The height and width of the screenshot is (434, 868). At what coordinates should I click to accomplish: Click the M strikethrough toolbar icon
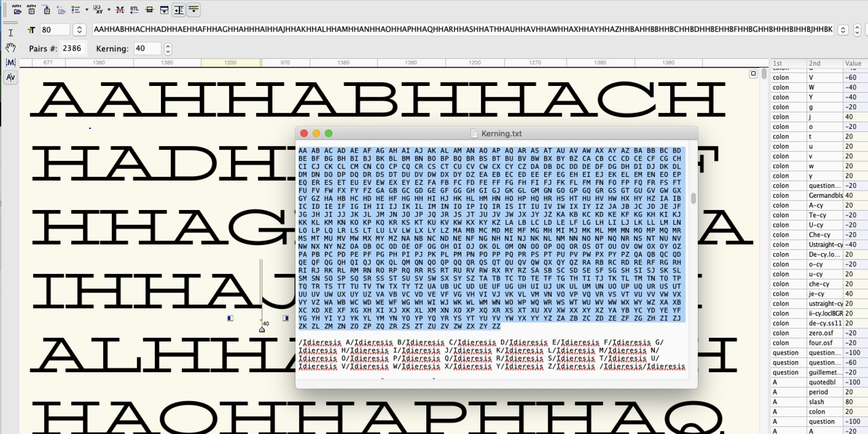[120, 10]
